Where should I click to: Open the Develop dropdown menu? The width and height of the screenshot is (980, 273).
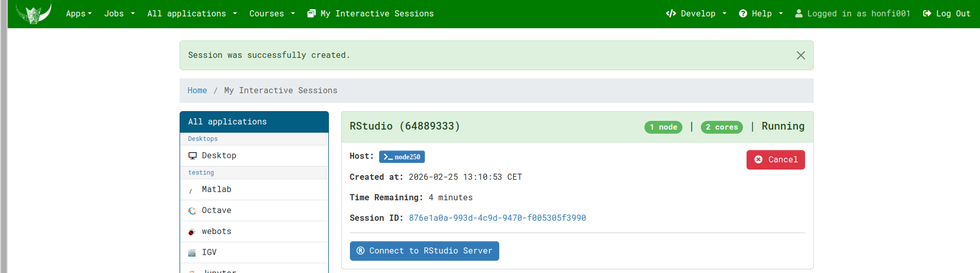(696, 14)
